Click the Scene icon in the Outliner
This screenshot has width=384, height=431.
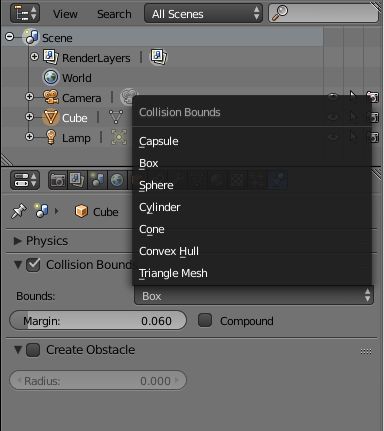(31, 37)
